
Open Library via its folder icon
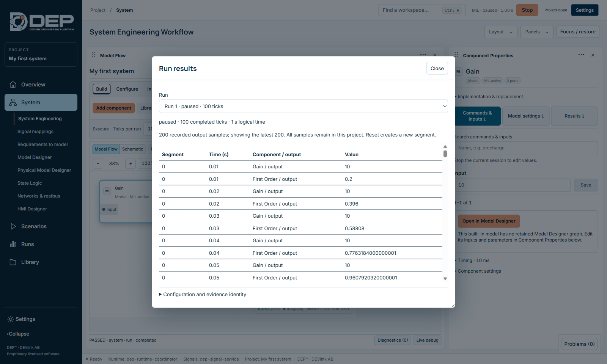pyautogui.click(x=13, y=262)
